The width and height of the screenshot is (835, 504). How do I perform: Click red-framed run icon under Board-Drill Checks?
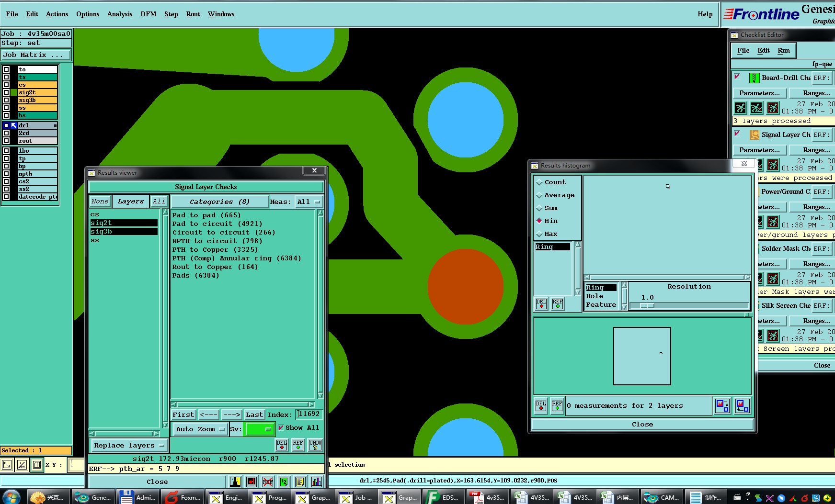[x=773, y=108]
